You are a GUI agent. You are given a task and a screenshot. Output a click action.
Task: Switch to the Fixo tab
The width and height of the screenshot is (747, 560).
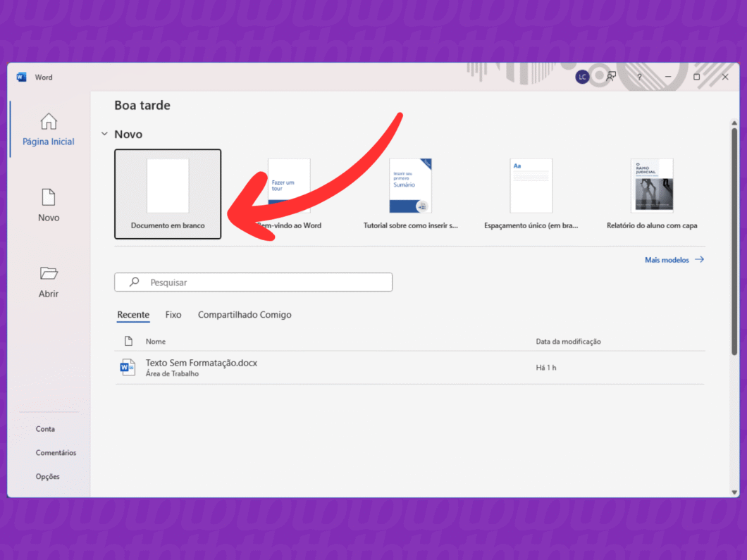click(x=173, y=315)
